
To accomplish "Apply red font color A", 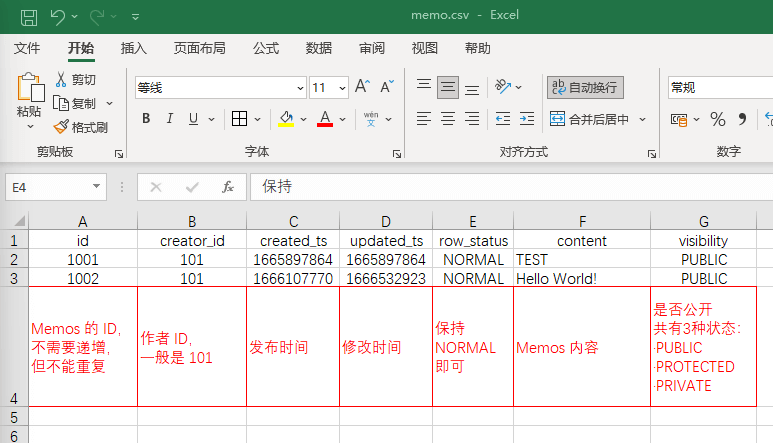I will [325, 119].
